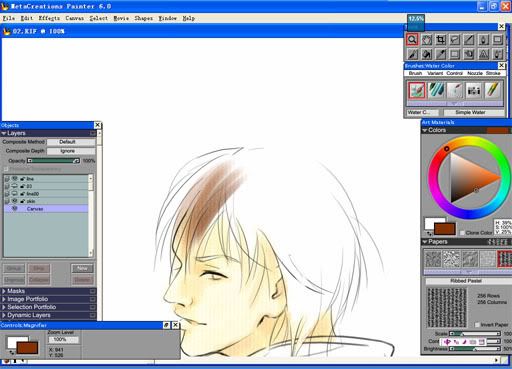Screen dimensions: 512x369
Task: Select the Crop tool
Action: click(x=441, y=40)
